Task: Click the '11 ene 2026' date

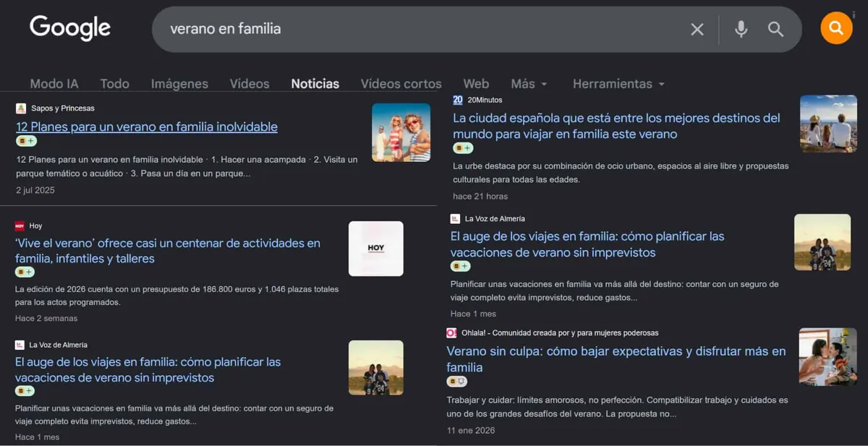Action: (x=471, y=430)
